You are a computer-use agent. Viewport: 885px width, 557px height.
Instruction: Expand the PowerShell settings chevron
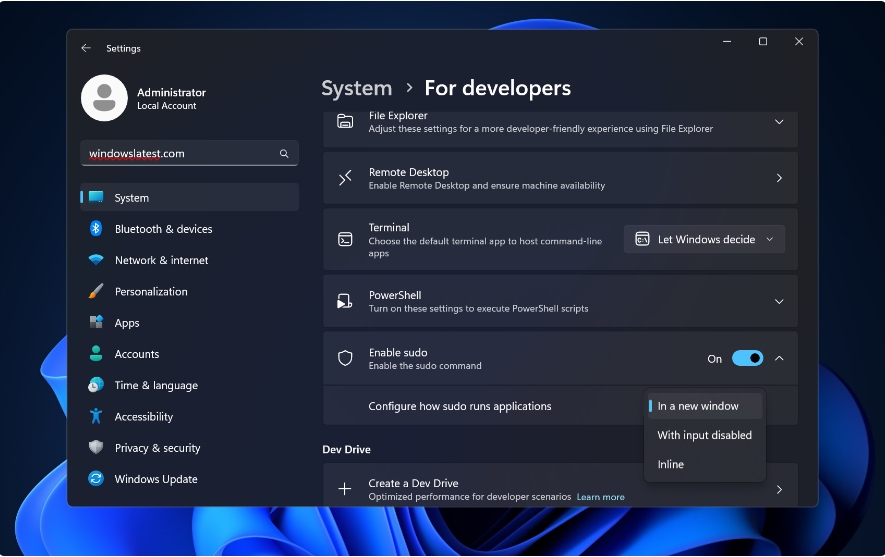tap(779, 301)
